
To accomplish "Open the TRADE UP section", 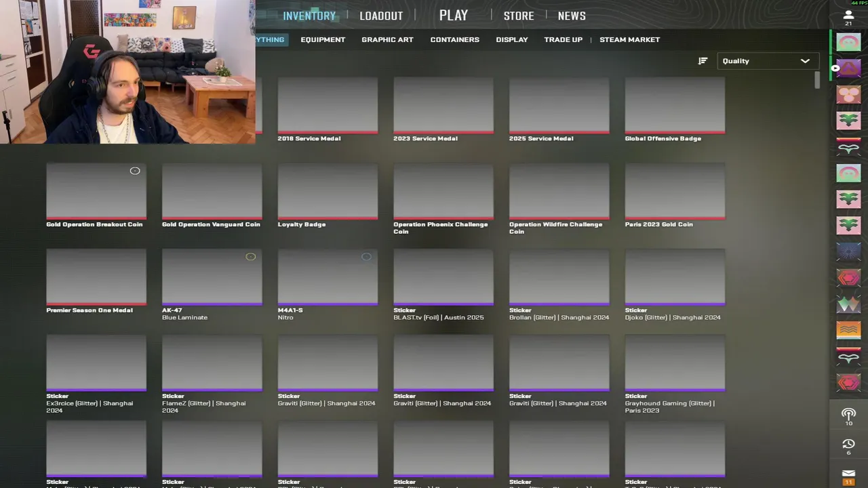I will point(563,39).
